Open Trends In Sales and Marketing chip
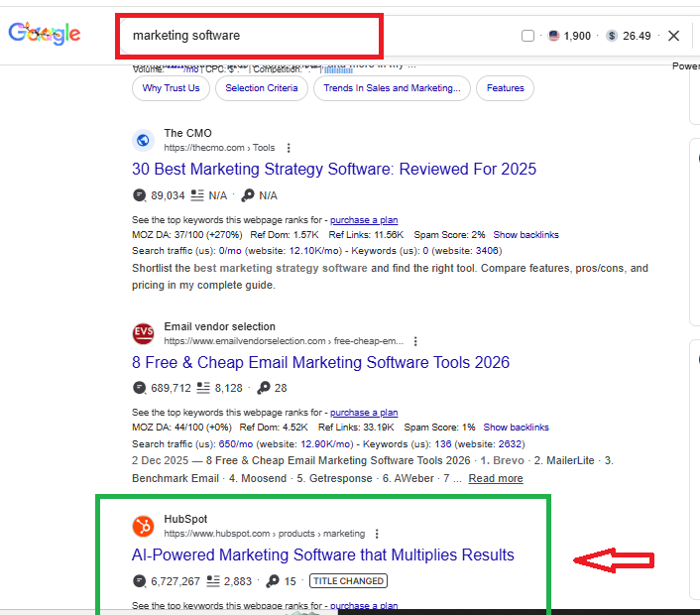The height and width of the screenshot is (615, 700). point(392,88)
